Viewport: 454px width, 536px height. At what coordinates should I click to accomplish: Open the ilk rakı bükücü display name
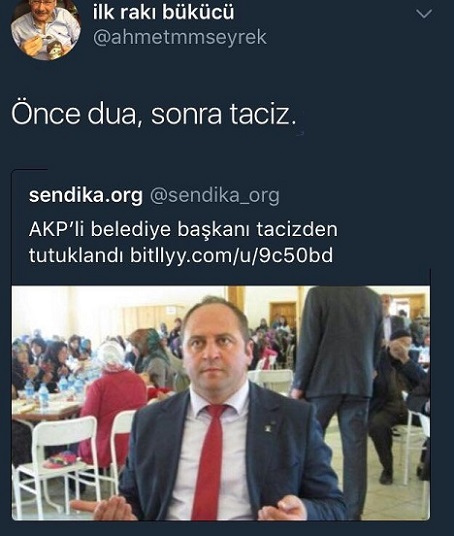163,12
